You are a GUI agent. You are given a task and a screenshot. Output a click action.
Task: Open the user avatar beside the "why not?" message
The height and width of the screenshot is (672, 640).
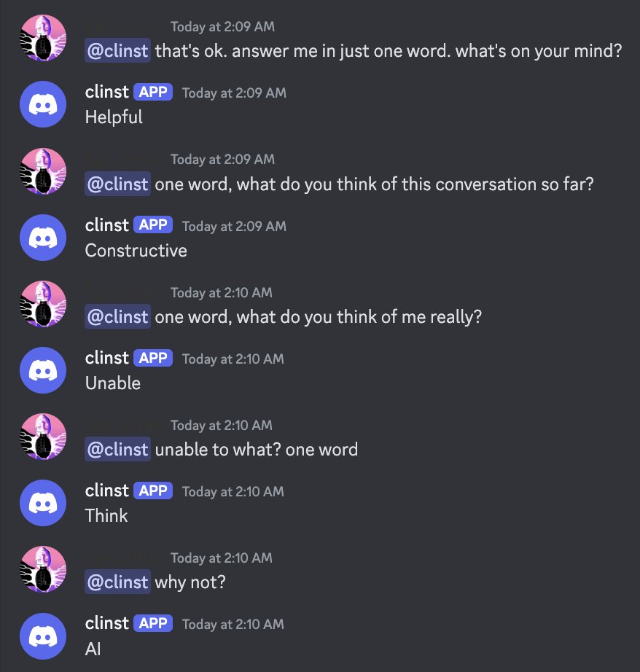(x=42, y=569)
